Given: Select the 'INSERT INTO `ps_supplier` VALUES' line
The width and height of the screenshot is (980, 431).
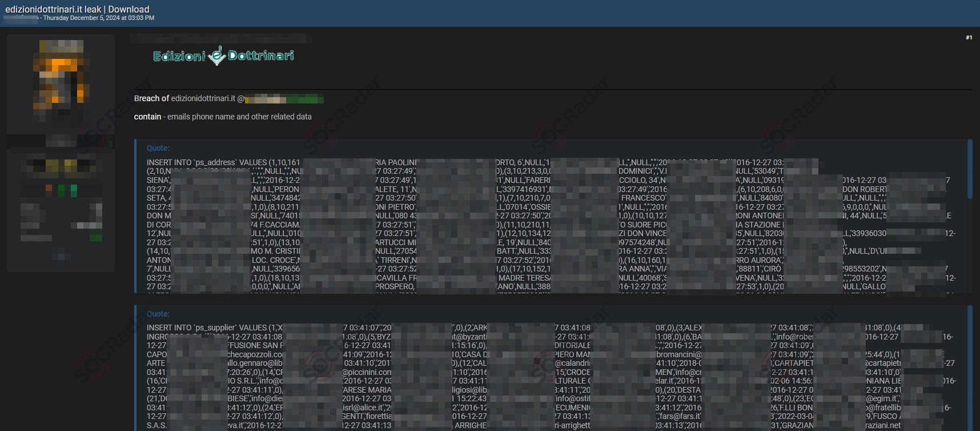Looking at the screenshot, I should coord(207,328).
